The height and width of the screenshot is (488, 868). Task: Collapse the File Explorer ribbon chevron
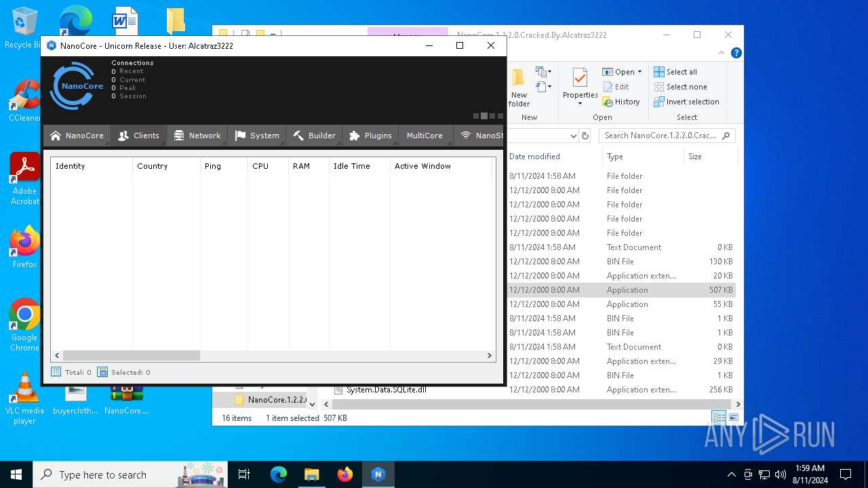[722, 53]
